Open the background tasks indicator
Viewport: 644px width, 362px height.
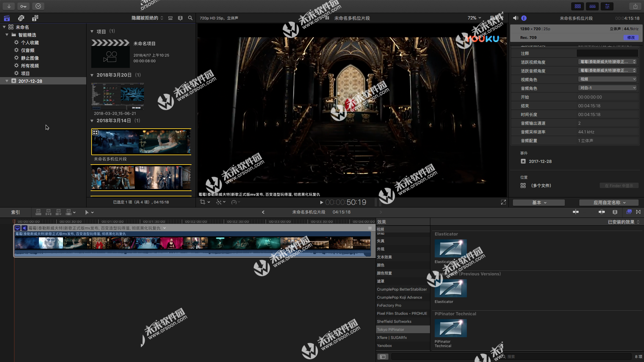(38, 6)
